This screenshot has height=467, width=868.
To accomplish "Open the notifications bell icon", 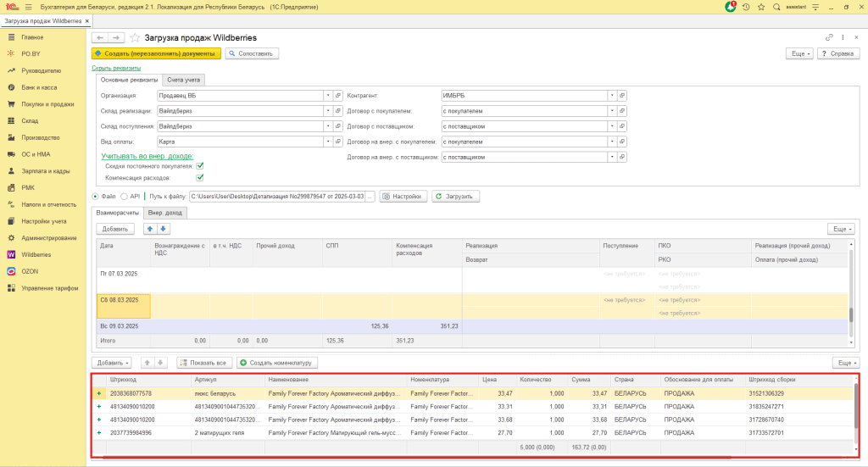I will (731, 7).
